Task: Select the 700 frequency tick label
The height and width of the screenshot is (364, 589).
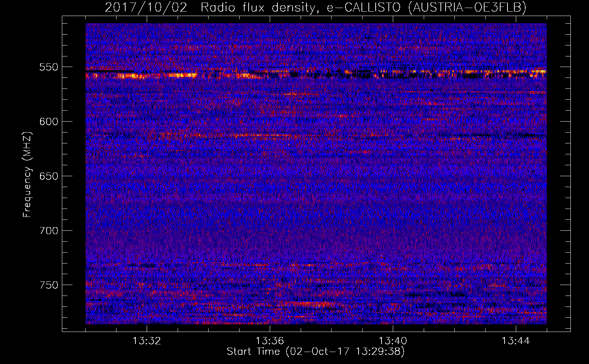Action: [x=49, y=230]
